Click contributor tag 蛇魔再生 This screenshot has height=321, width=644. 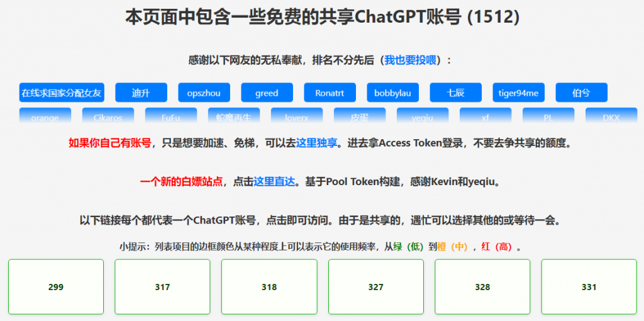pos(234,115)
